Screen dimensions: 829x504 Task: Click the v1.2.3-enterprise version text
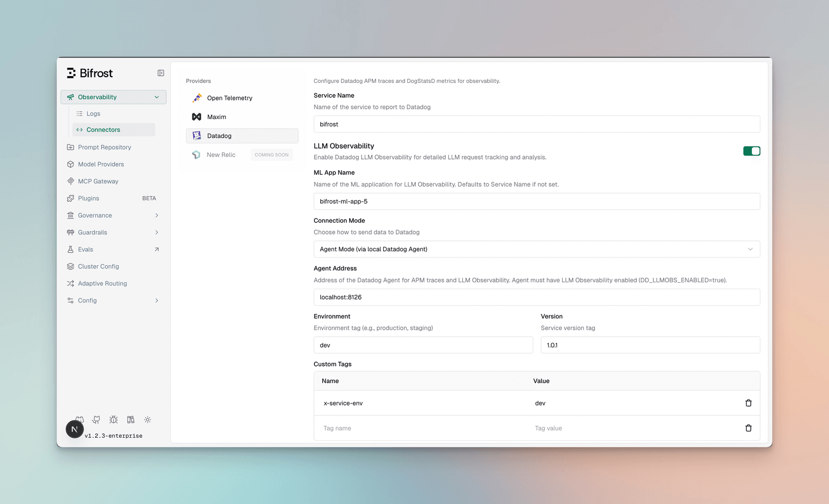coord(113,436)
